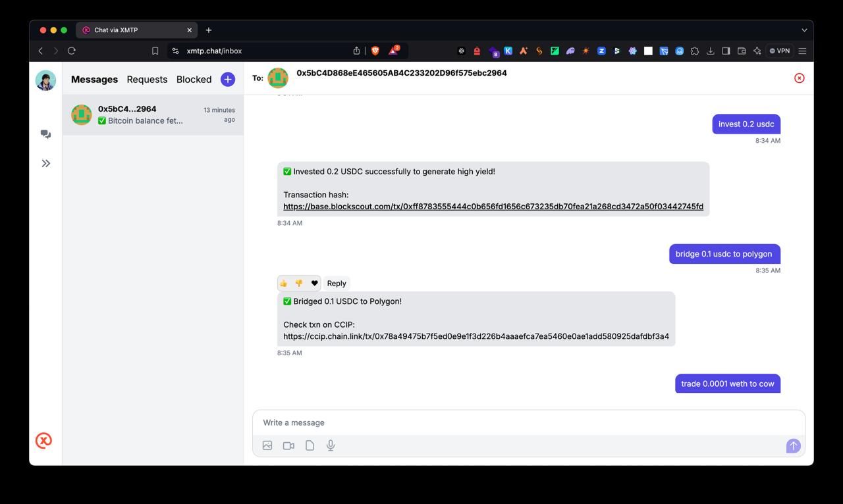The height and width of the screenshot is (504, 843).
Task: React with thumbs up emoji
Action: [283, 284]
